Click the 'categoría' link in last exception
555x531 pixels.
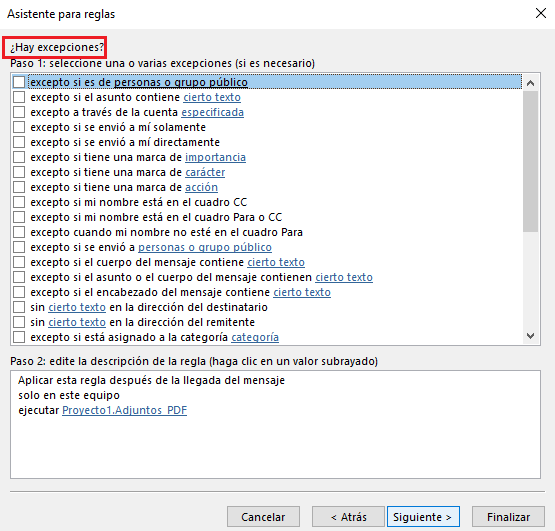coord(255,337)
